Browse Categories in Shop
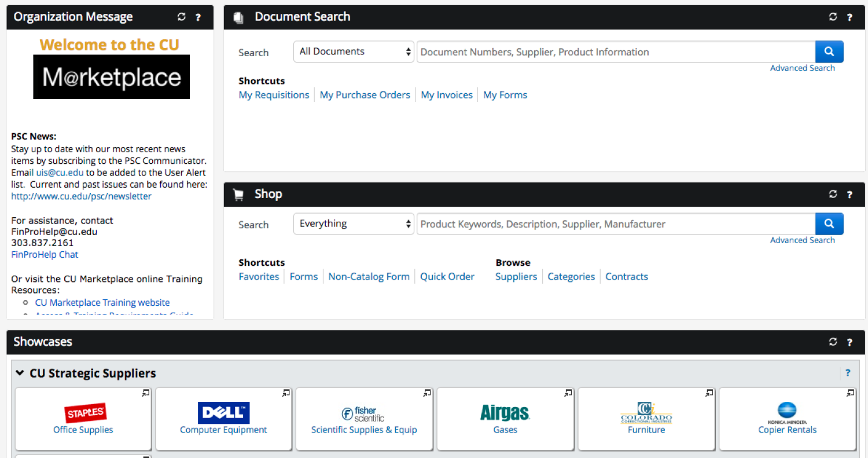This screenshot has width=868, height=458. (x=571, y=277)
